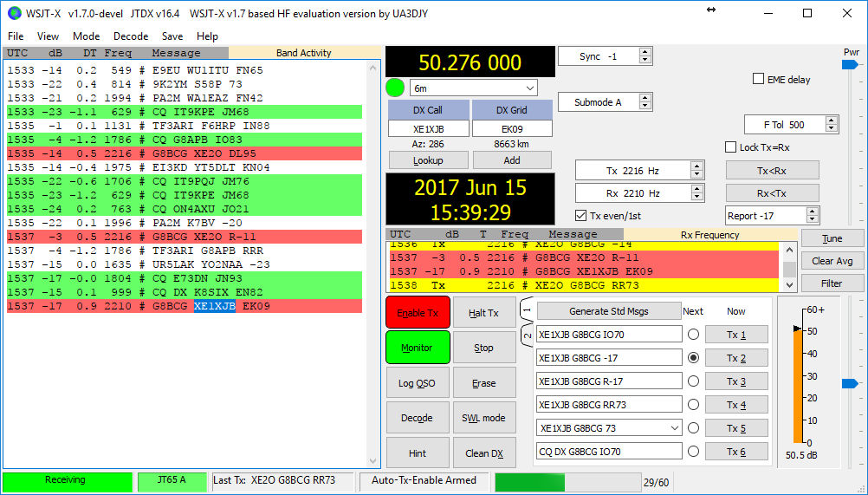Decrease Submode with down arrow
The height and width of the screenshot is (495, 868).
(645, 107)
